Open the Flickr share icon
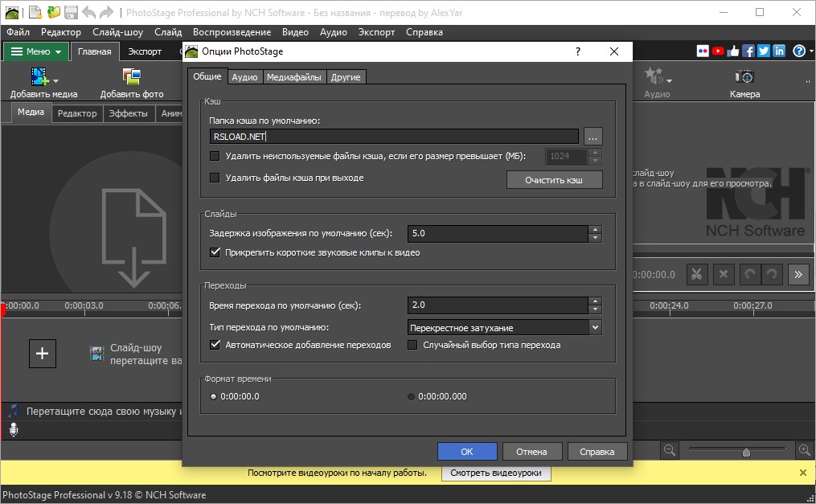The height and width of the screenshot is (504, 816). (x=703, y=51)
